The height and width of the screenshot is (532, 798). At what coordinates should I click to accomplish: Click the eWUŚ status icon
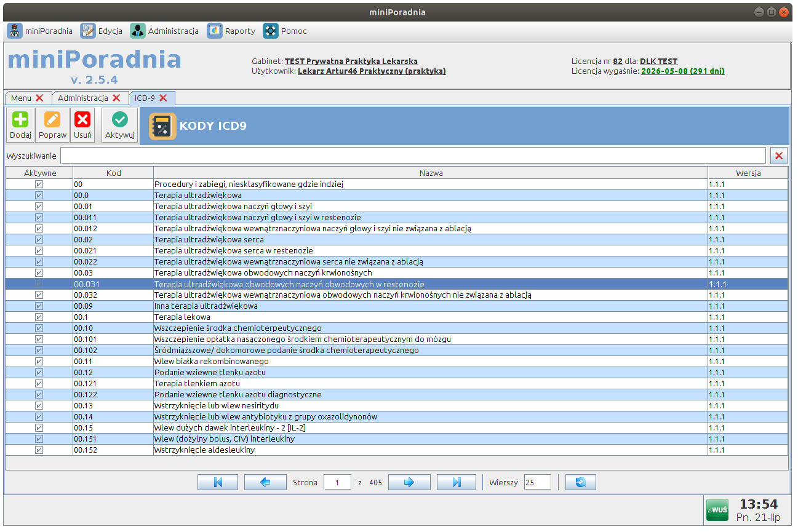point(717,510)
